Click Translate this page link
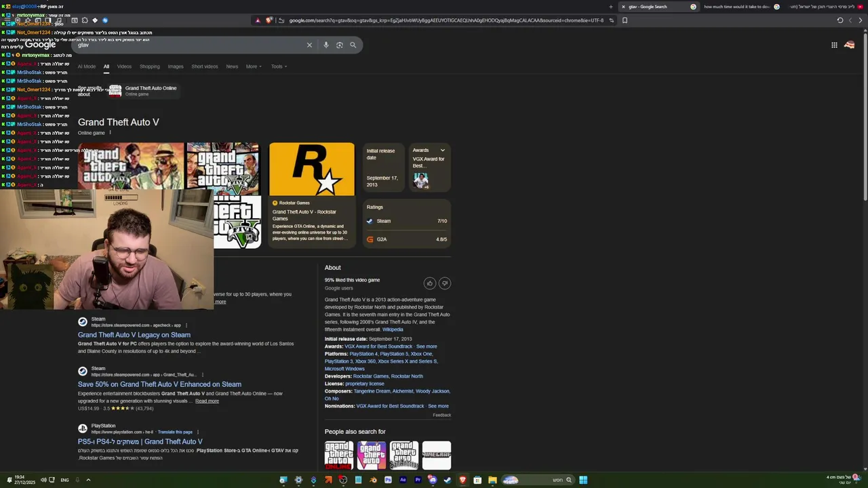This screenshot has height=488, width=868. pos(175,432)
